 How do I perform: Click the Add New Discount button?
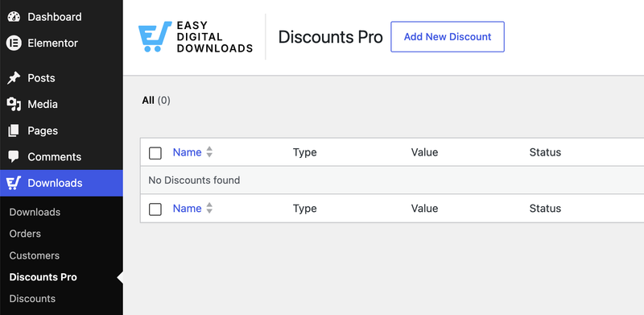coord(448,36)
